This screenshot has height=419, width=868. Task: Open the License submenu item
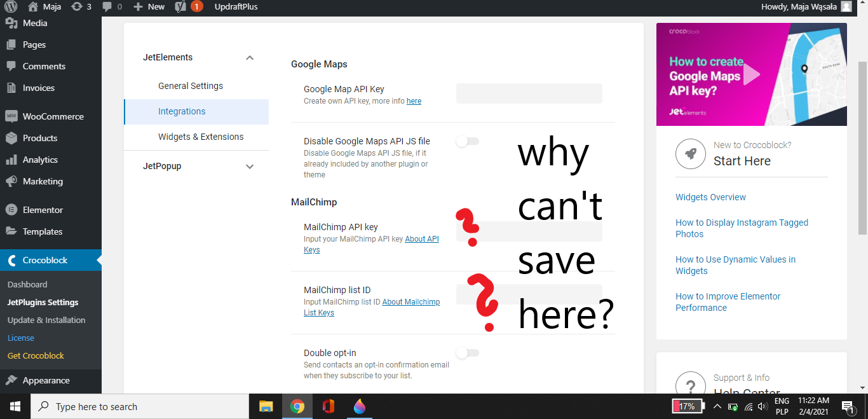point(21,338)
